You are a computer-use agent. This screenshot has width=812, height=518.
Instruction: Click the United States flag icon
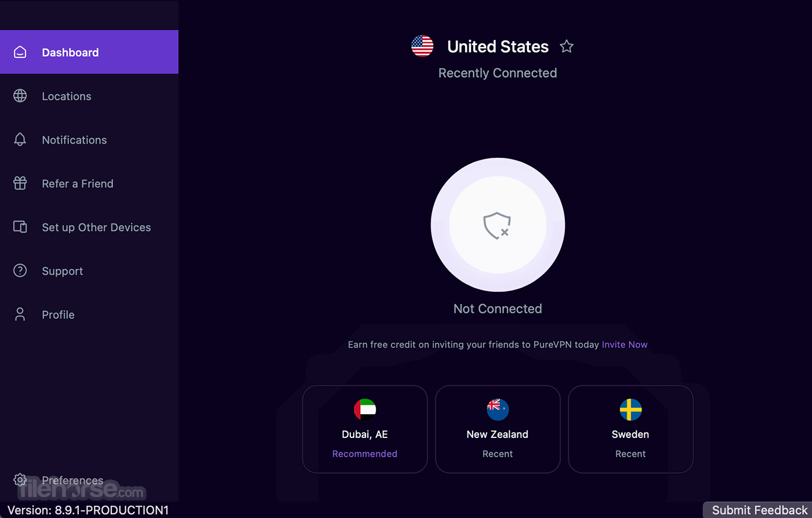(422, 46)
